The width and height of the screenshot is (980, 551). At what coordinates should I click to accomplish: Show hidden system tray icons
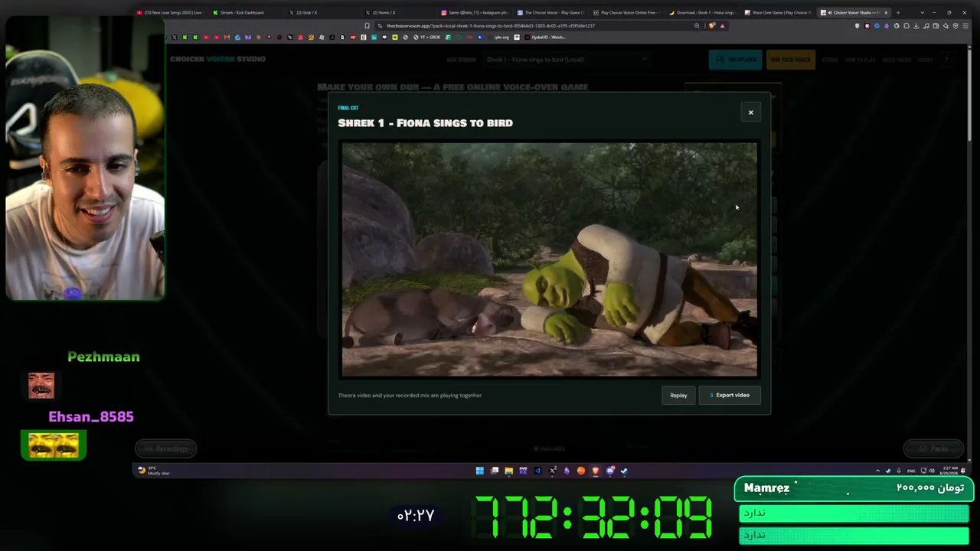tap(877, 471)
